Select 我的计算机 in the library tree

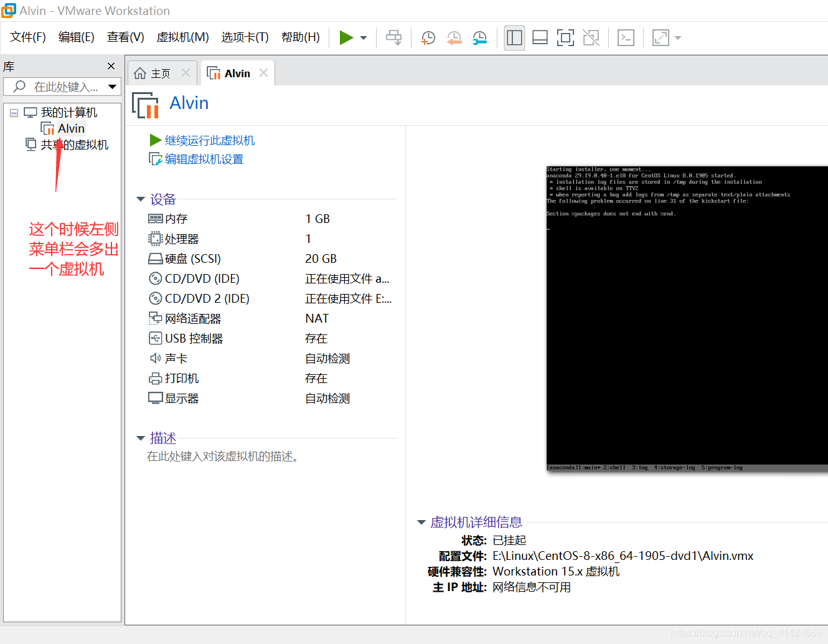pos(69,113)
